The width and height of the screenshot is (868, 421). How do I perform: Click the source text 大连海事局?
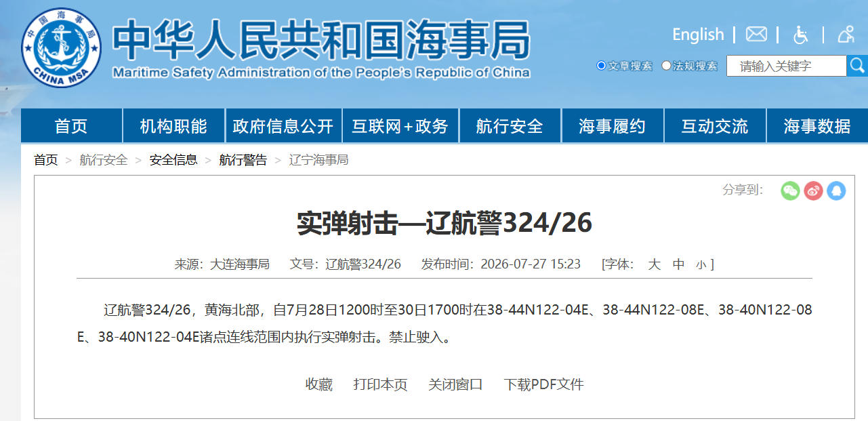pyautogui.click(x=240, y=264)
